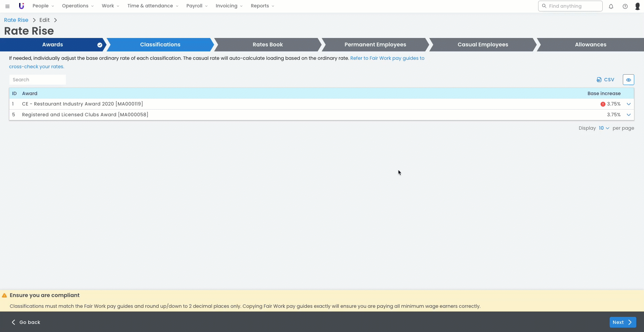Switch to the Rates Book step
This screenshot has height=332, width=644.
coord(268,45)
